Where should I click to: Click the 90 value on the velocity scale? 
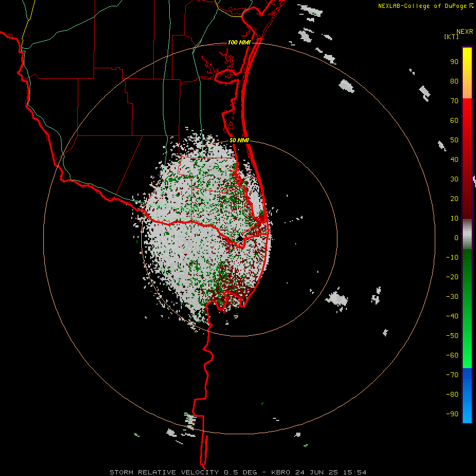tap(454, 62)
